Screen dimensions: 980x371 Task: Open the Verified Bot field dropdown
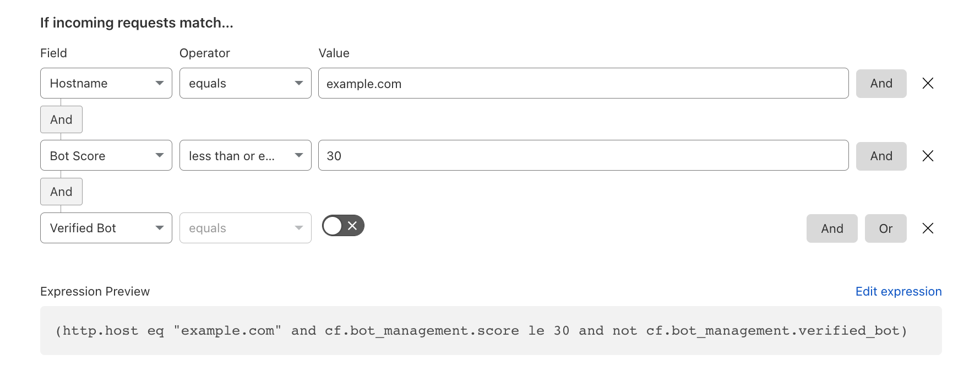pos(106,228)
